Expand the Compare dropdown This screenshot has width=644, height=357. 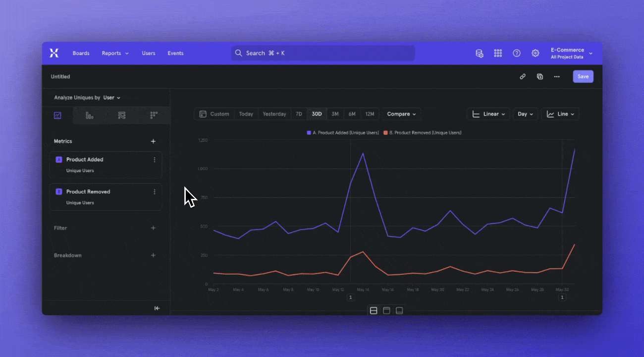pos(402,114)
